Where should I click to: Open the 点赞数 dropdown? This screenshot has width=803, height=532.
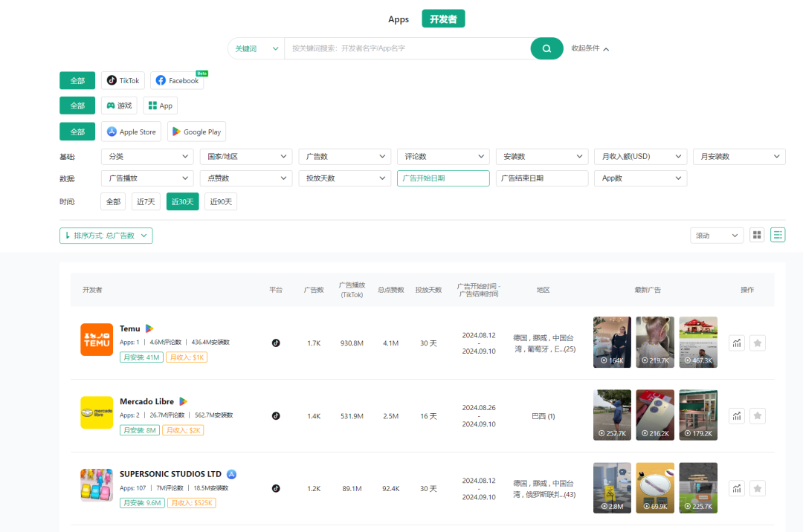[246, 178]
